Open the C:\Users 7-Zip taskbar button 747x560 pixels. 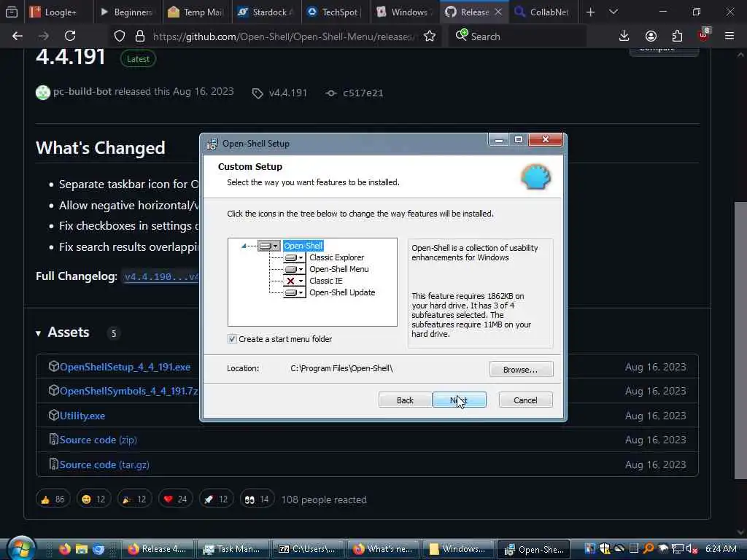307,549
